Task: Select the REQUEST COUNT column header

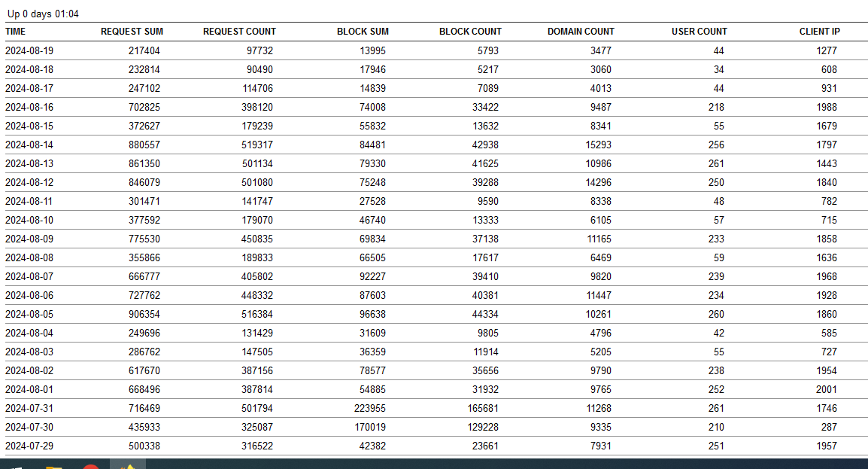Action: tap(239, 32)
